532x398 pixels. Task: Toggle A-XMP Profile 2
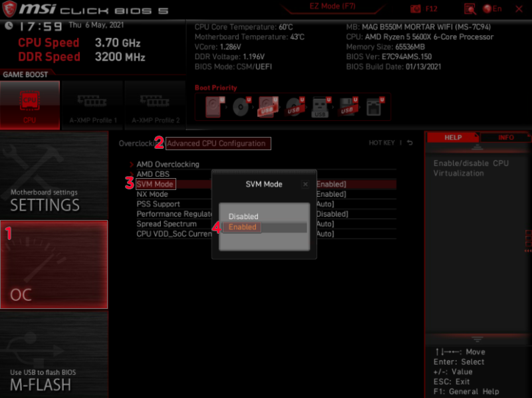point(156,106)
